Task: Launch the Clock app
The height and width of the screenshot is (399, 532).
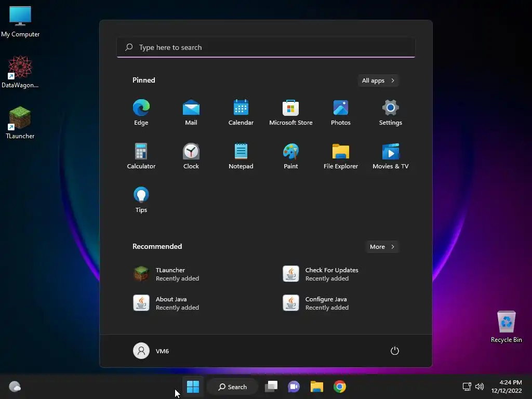Action: click(x=191, y=156)
